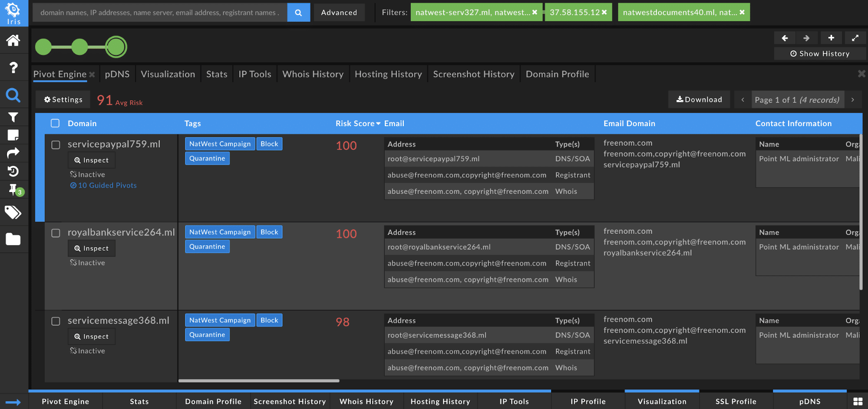Open the 10 Guided Pivots link
868x409 pixels.
point(103,185)
